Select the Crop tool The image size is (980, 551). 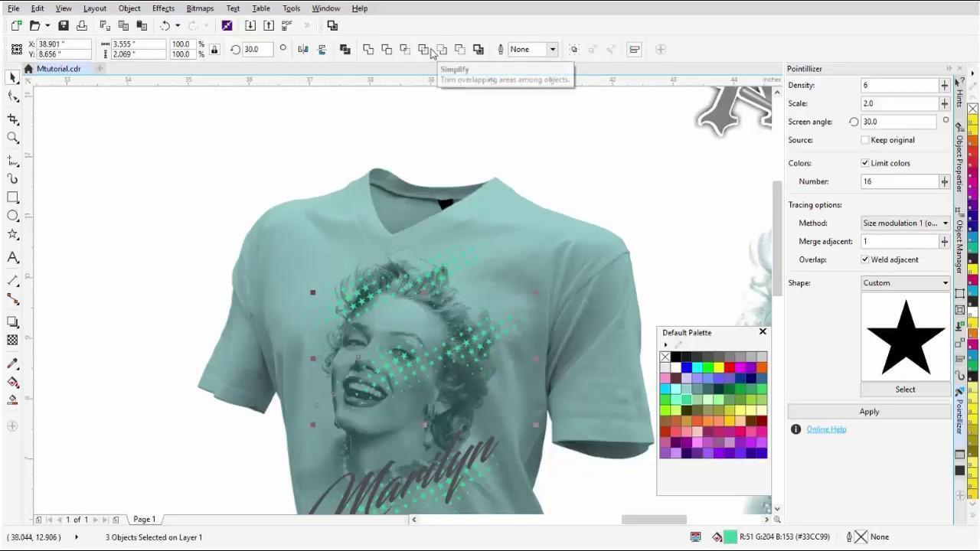13,119
